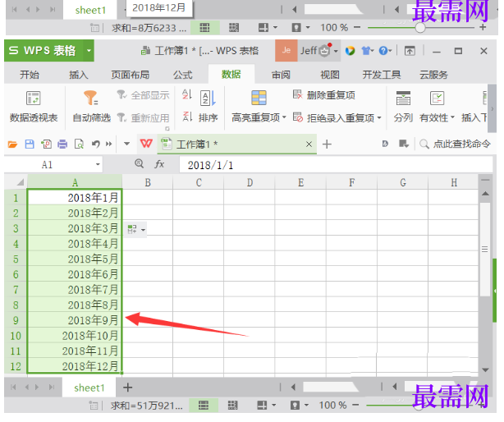Open the Sort (排序) dialog
504x422 pixels.
click(208, 107)
